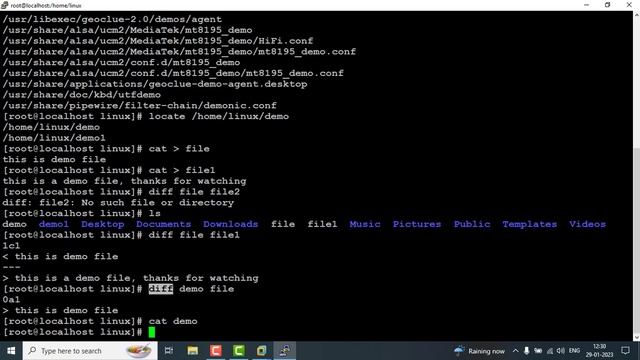Close the PuTTY terminal window
Viewport: 640px width, 360px height.
pos(629,5)
